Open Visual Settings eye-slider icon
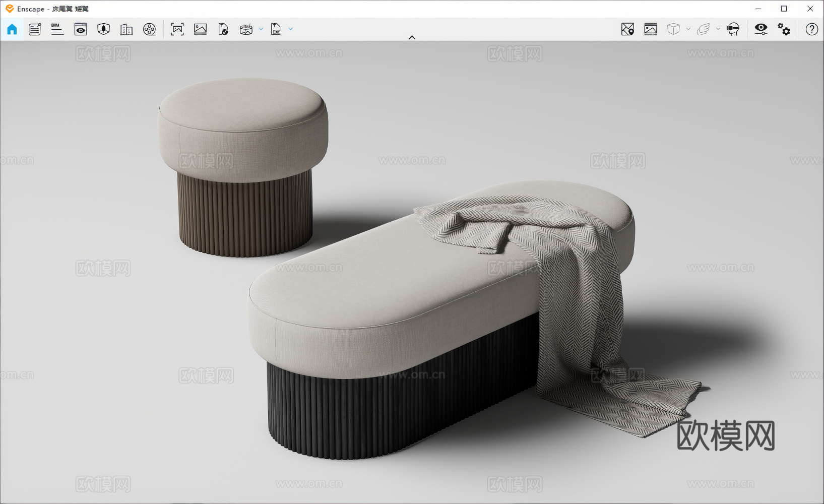This screenshot has height=504, width=824. click(761, 29)
